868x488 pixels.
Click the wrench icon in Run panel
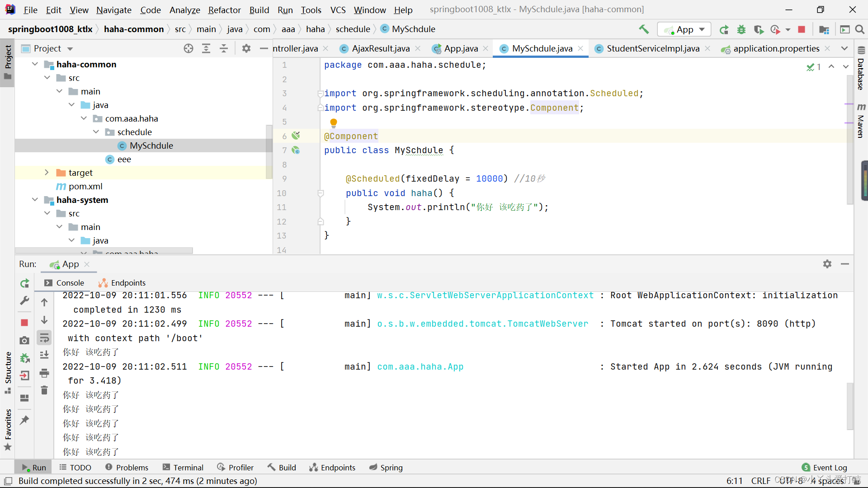[x=24, y=300]
